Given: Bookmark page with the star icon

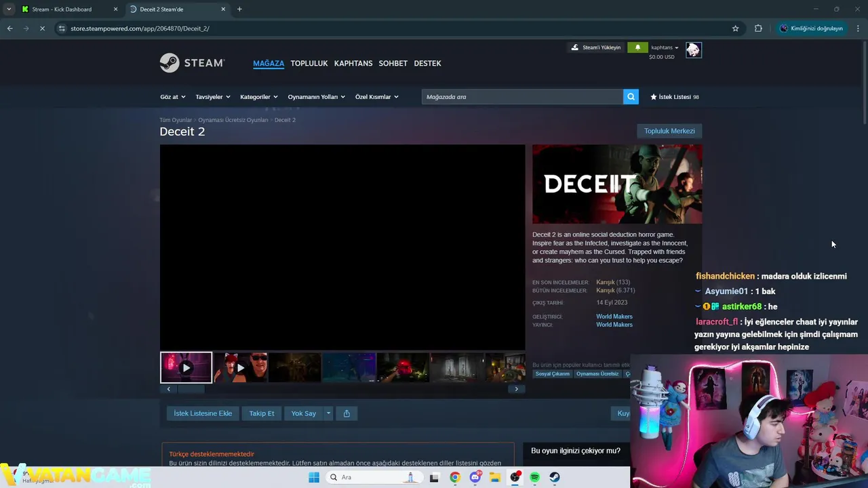Looking at the screenshot, I should coord(735,28).
